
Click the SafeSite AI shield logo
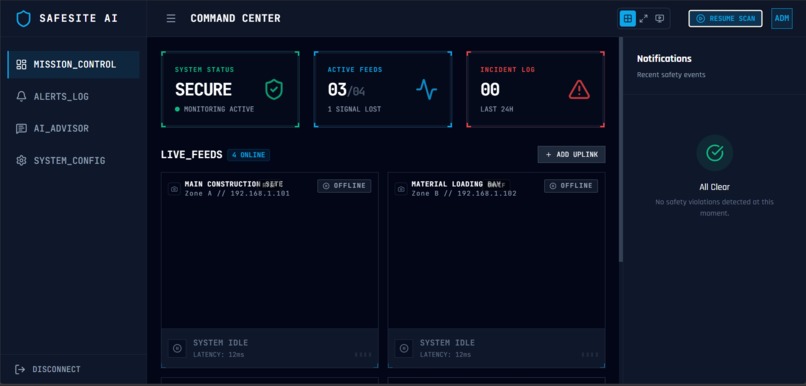click(x=24, y=19)
